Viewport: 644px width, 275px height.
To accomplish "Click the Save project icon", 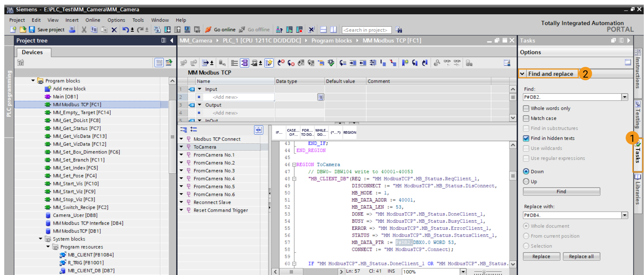I will tap(32, 30).
